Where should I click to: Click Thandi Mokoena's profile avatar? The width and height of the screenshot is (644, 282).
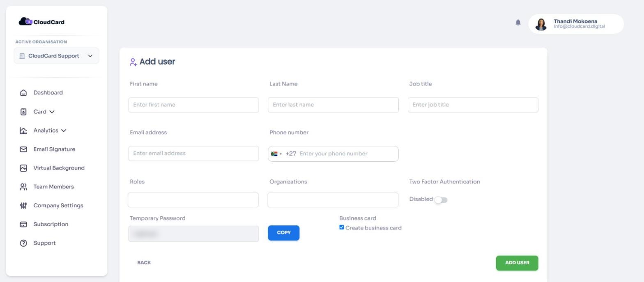point(541,24)
